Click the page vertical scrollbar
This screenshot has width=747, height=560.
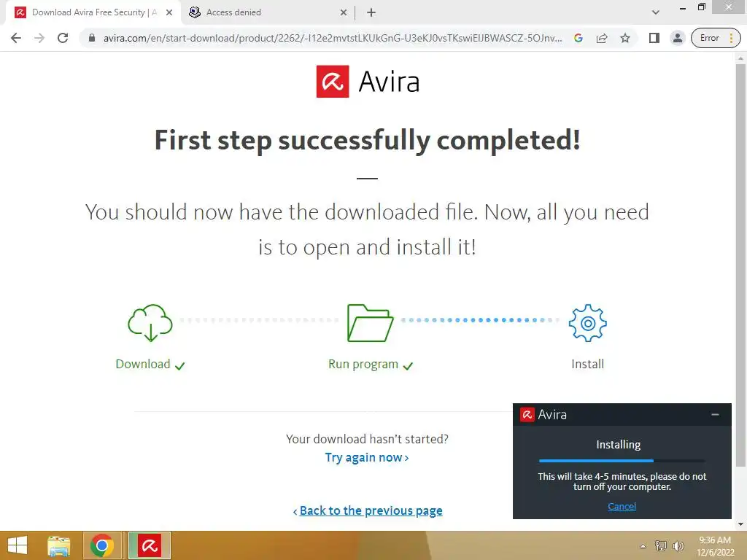pos(740,264)
